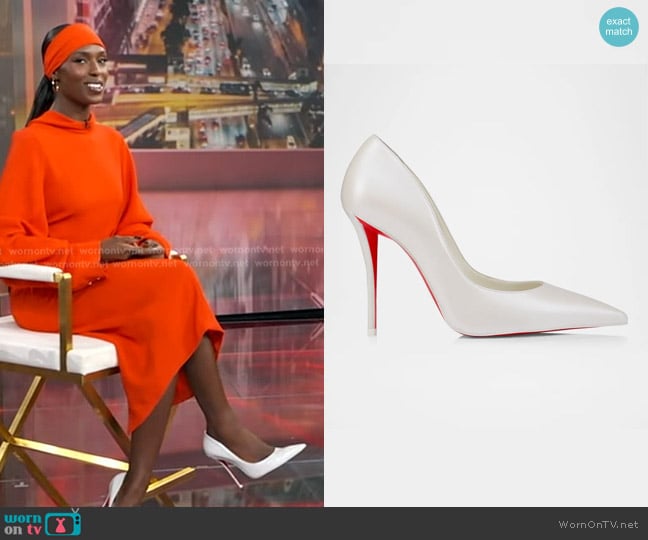Click the Worn on TV logo icon

(42, 522)
